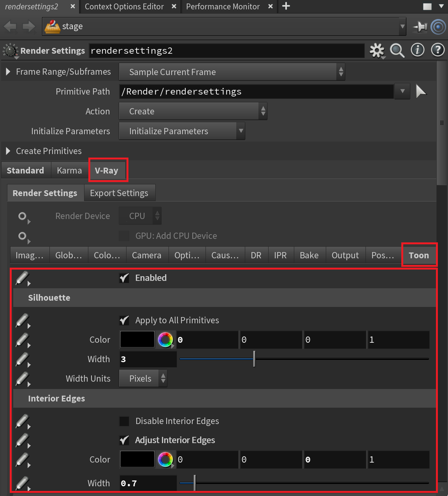
Task: Switch to the Standard tab
Action: pos(25,170)
